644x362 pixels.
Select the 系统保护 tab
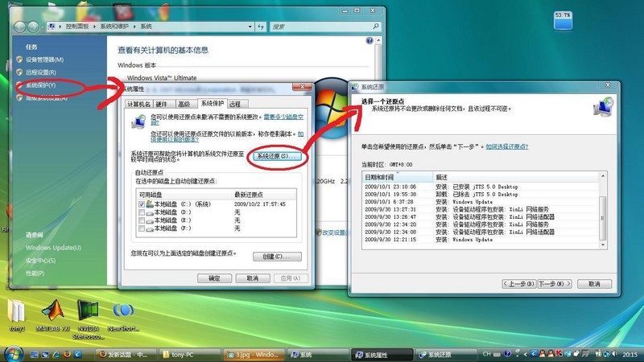(212, 104)
